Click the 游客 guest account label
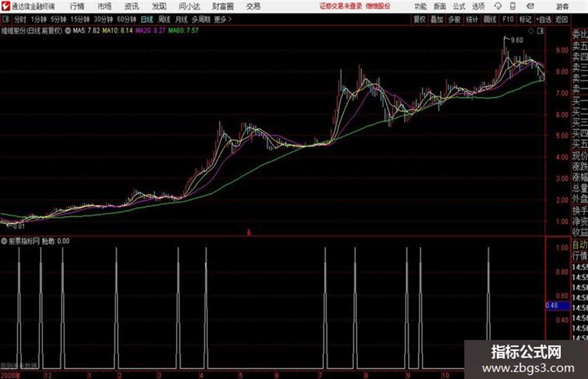The image size is (588, 379). tap(562, 6)
